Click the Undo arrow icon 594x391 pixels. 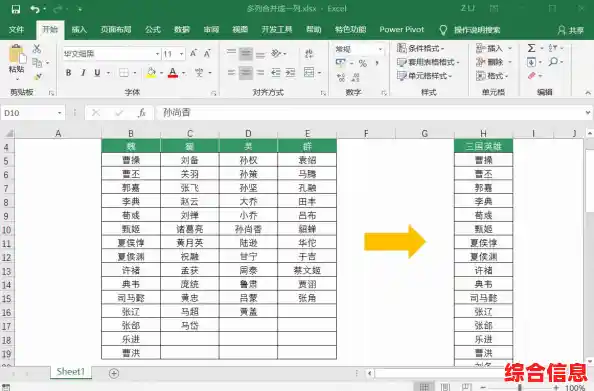[35, 9]
